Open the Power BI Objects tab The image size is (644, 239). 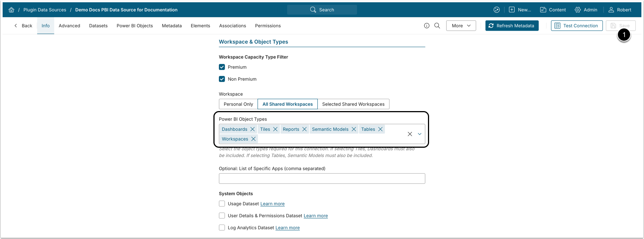pyautogui.click(x=135, y=26)
